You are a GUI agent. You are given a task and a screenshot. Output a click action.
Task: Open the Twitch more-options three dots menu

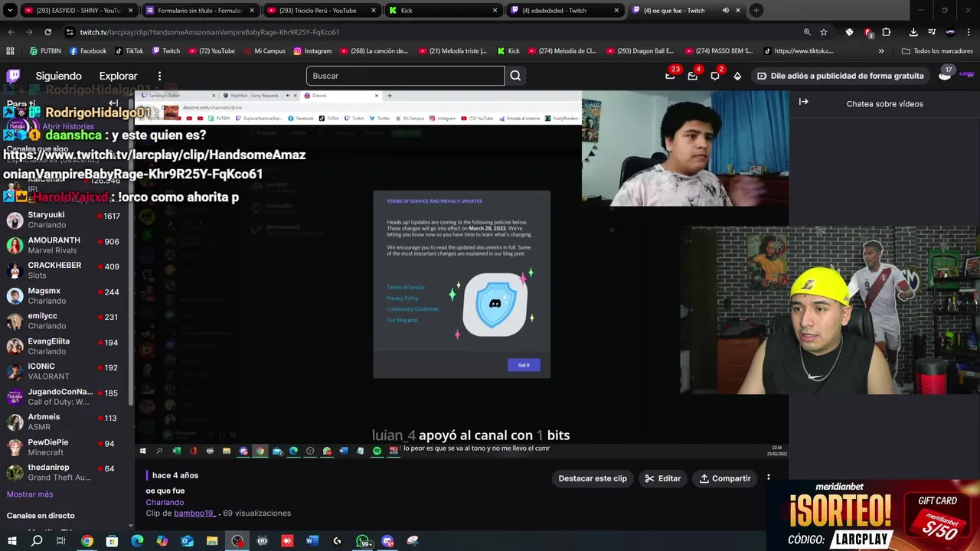coord(159,76)
